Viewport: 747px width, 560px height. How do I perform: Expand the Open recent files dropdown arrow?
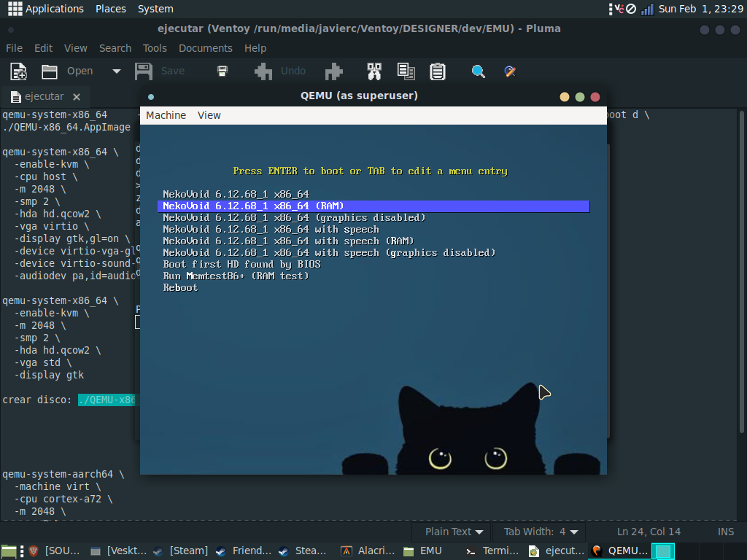(x=116, y=71)
